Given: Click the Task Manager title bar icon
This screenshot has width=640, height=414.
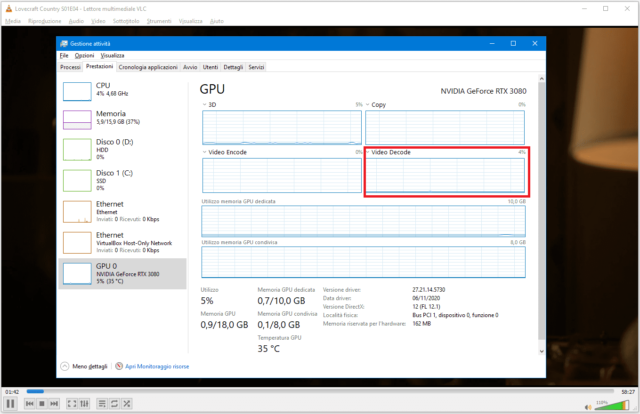Looking at the screenshot, I should click(64, 44).
